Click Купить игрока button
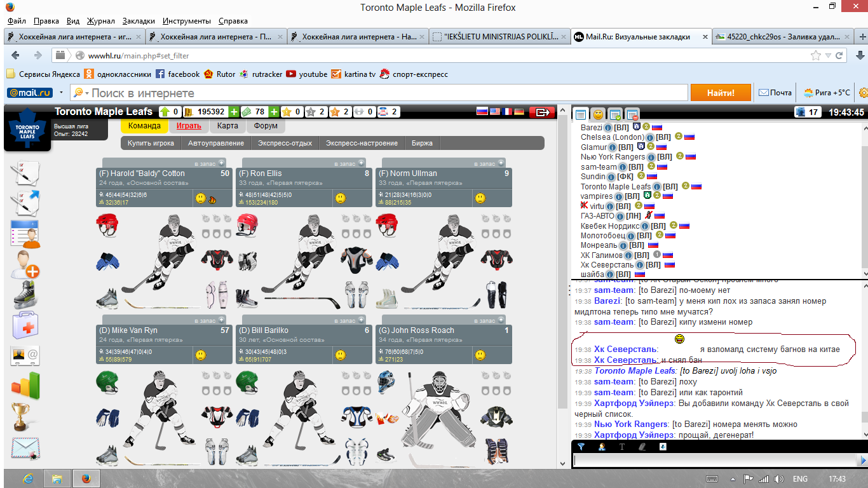Image resolution: width=868 pixels, height=488 pixels. click(151, 143)
